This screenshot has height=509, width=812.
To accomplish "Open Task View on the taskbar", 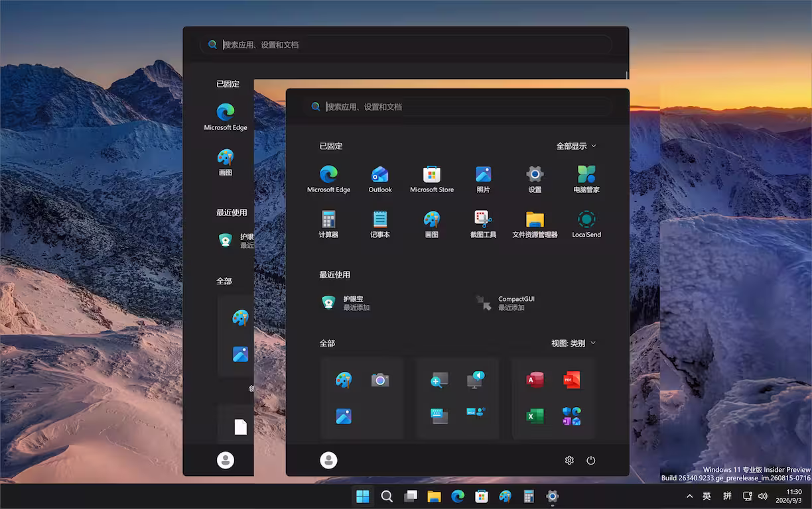I will click(x=411, y=496).
